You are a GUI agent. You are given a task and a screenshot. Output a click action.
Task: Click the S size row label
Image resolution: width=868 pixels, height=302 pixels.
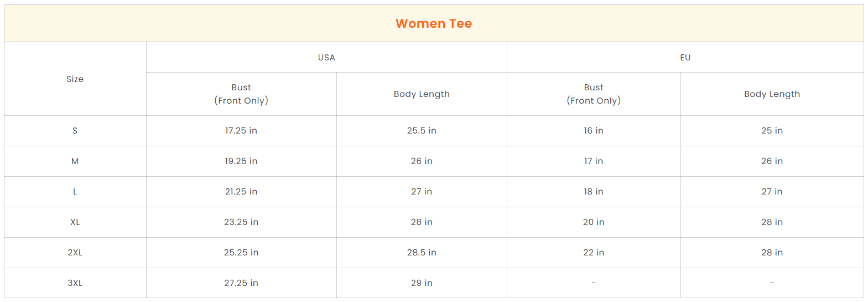(75, 130)
